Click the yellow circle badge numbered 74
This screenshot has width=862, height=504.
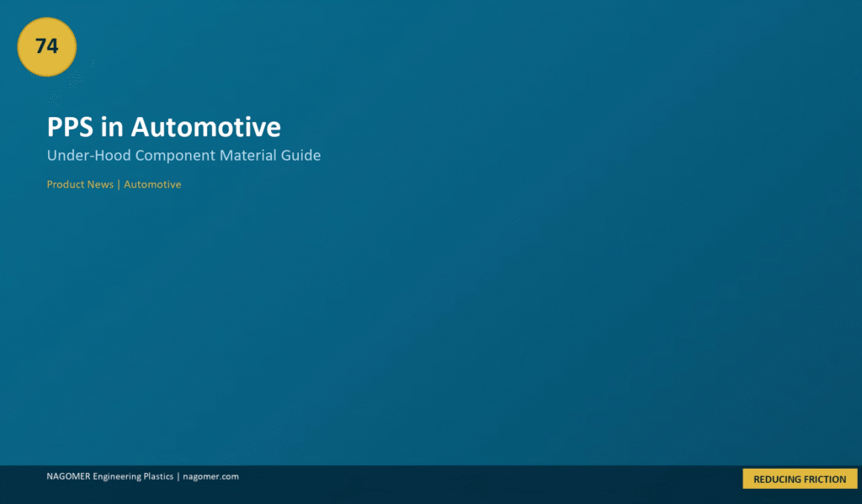point(47,47)
